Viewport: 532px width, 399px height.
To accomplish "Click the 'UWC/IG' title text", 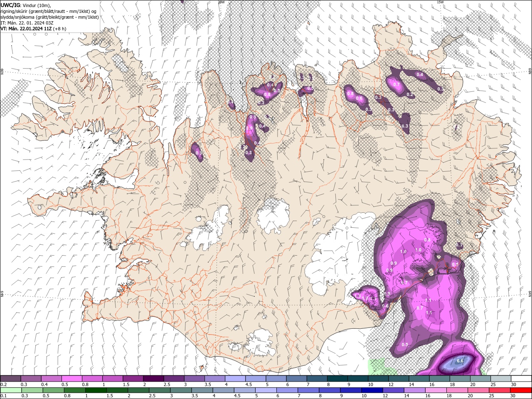I will [10, 5].
